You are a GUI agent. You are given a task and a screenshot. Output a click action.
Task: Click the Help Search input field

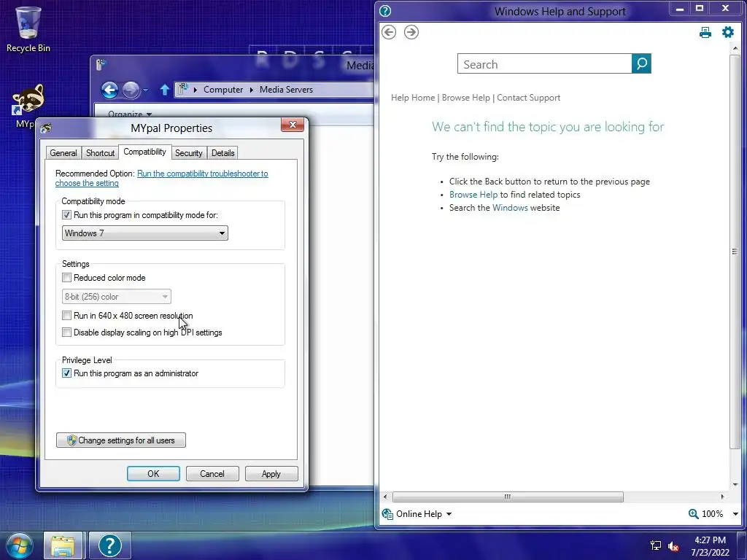544,64
